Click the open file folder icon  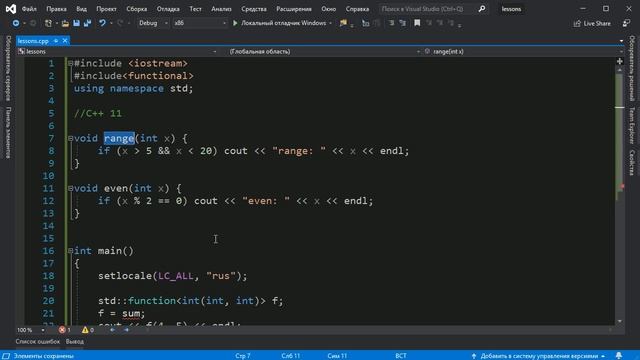pyautogui.click(x=65, y=23)
